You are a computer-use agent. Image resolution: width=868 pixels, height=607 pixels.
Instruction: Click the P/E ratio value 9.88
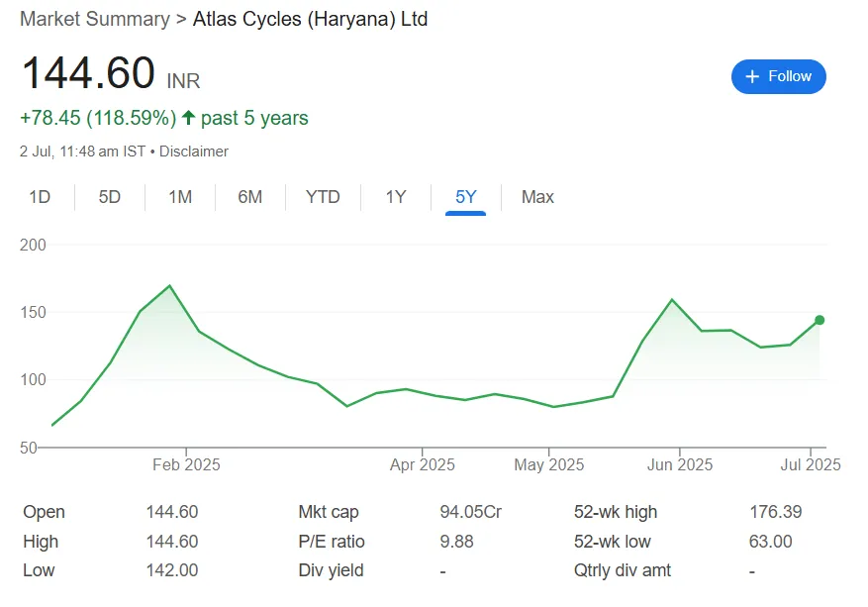(x=456, y=541)
